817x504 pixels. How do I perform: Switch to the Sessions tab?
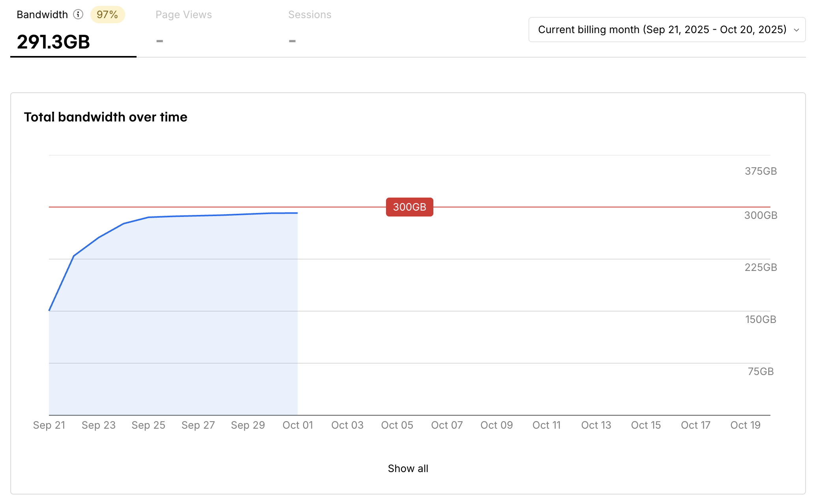(309, 15)
